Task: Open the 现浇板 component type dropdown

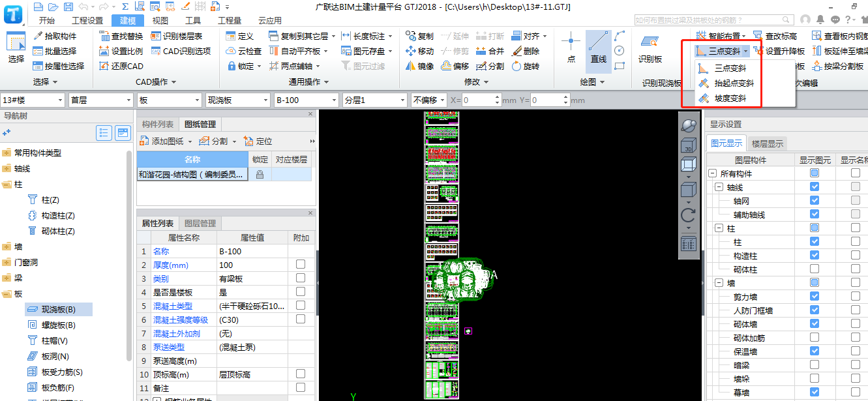Action: click(x=237, y=100)
